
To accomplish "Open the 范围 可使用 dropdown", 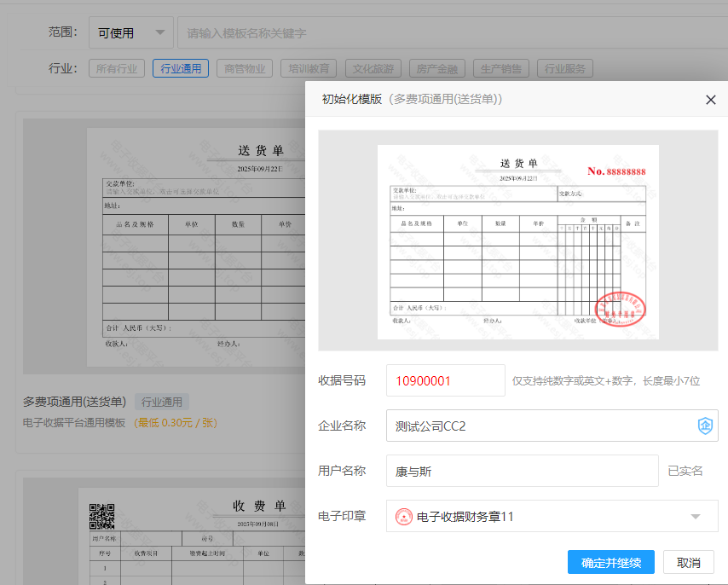I will pos(130,33).
